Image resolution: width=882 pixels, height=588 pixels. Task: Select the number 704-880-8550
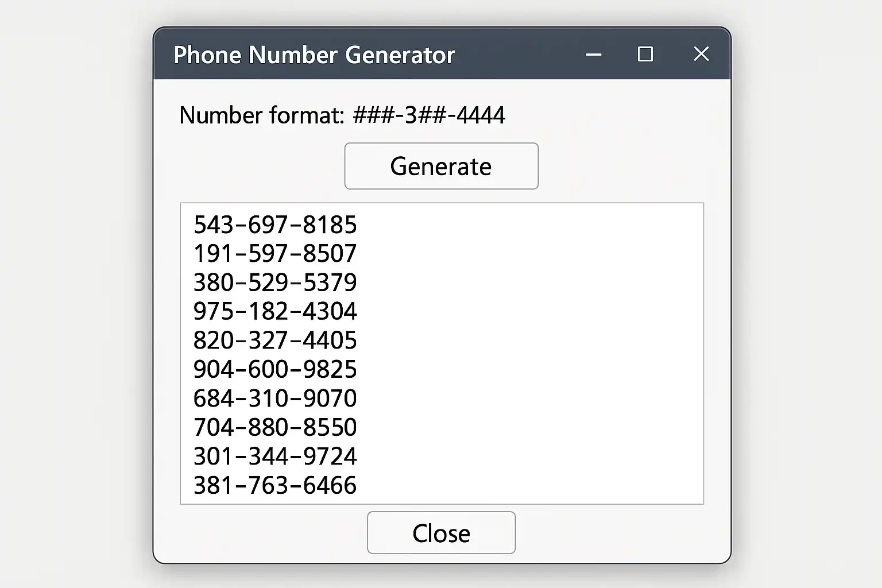[275, 427]
